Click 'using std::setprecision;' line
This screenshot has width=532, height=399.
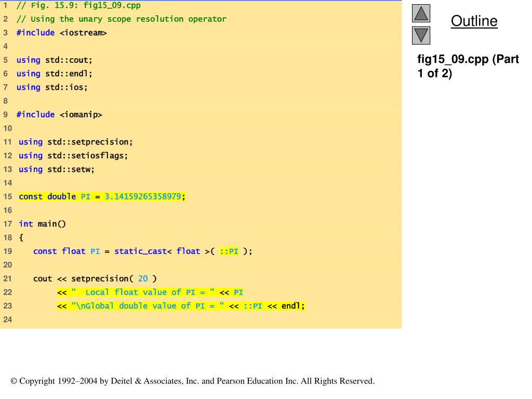point(76,142)
